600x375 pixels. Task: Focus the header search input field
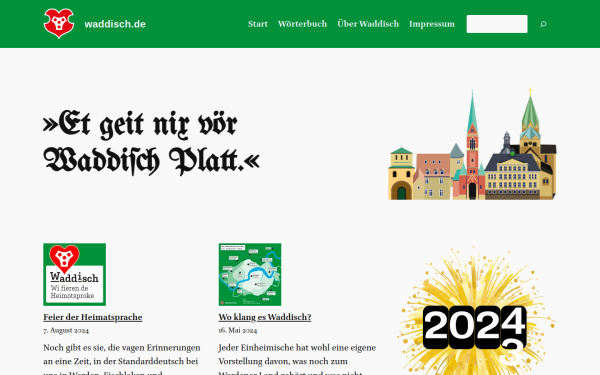tap(497, 24)
